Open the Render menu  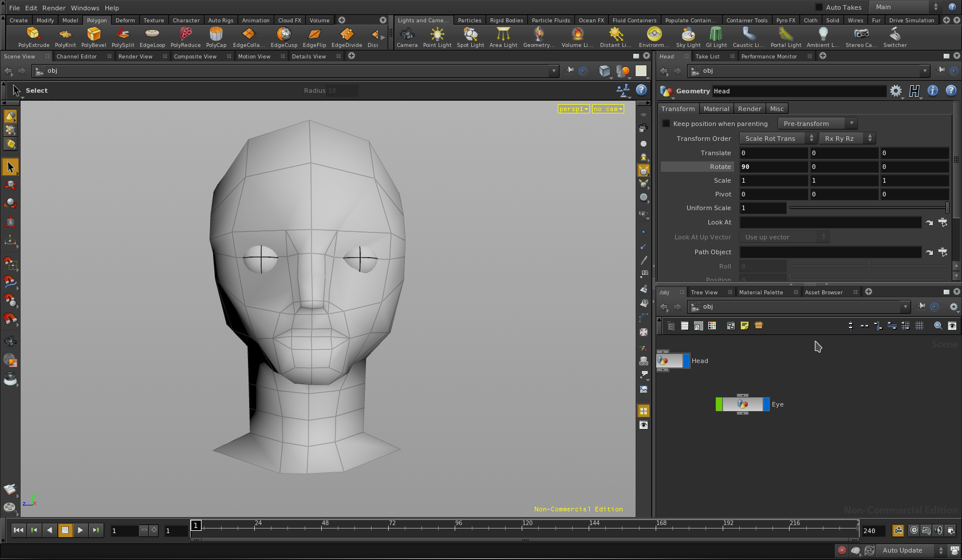click(54, 8)
